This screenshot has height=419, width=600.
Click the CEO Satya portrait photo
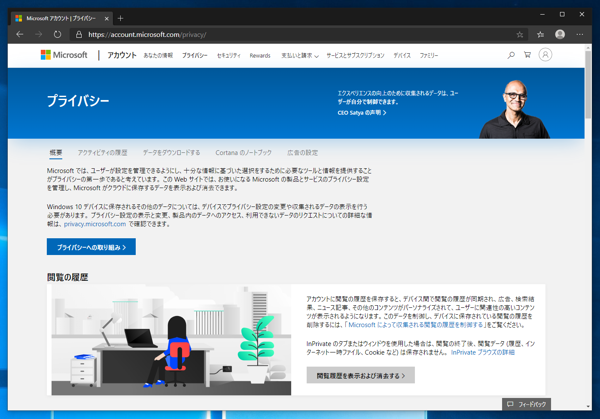pyautogui.click(x=515, y=109)
